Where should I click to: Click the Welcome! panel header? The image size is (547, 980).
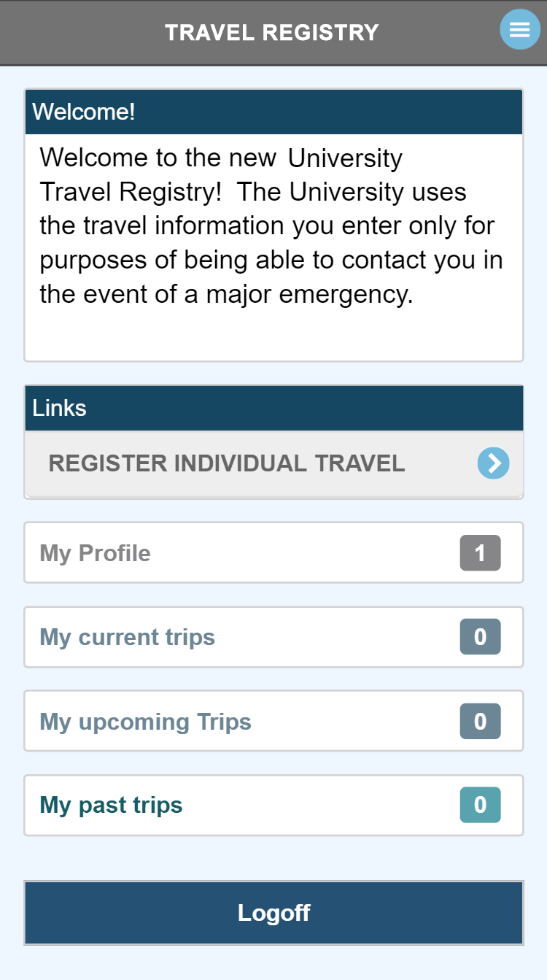pyautogui.click(x=273, y=112)
